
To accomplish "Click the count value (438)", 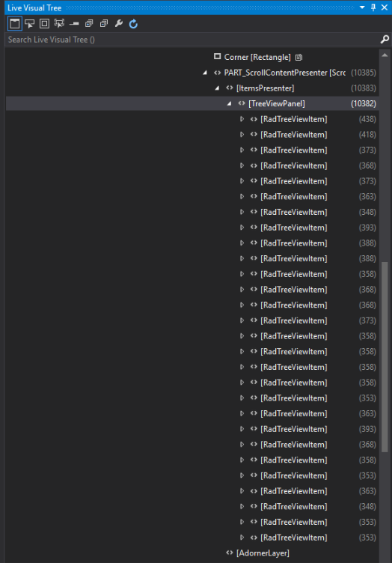I will click(x=367, y=119).
